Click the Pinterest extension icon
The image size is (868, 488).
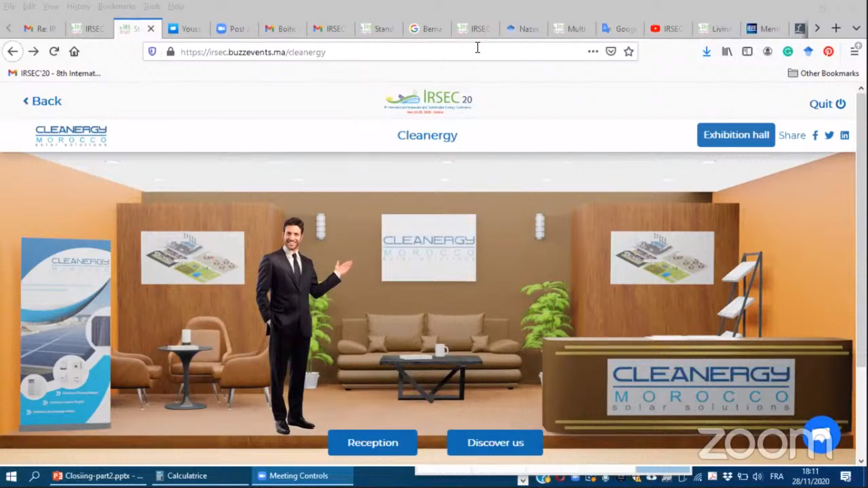click(828, 52)
